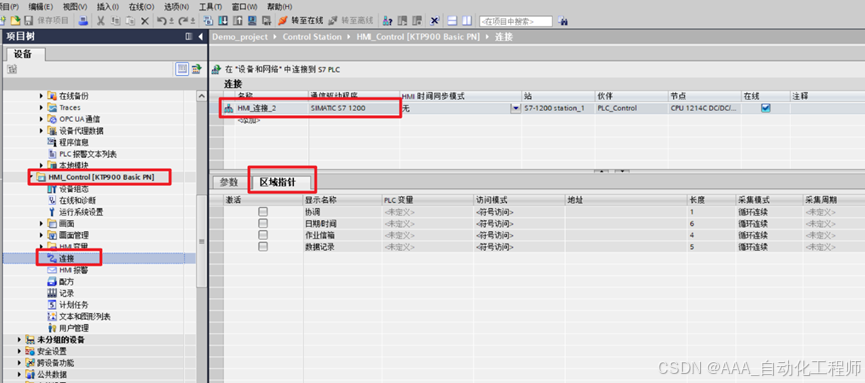Open the 选项(N) menu
Screen dimensions: 865x383
coord(176,7)
